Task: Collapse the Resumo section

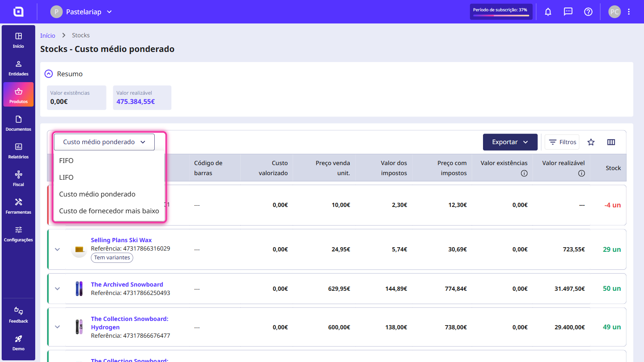Action: click(x=49, y=74)
